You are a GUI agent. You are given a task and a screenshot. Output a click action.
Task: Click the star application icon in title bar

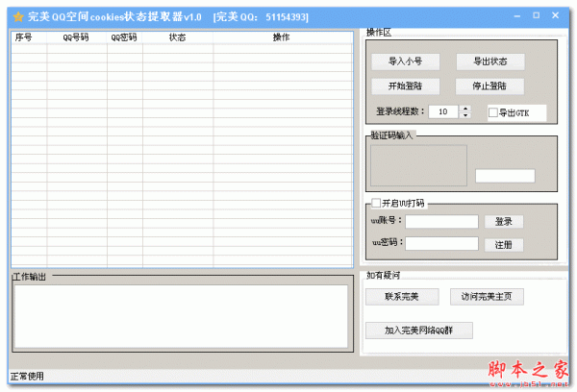click(x=18, y=17)
